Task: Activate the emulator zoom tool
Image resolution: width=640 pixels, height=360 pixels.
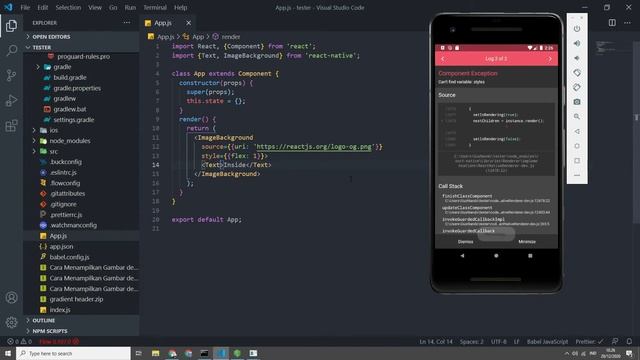Action: (x=577, y=117)
